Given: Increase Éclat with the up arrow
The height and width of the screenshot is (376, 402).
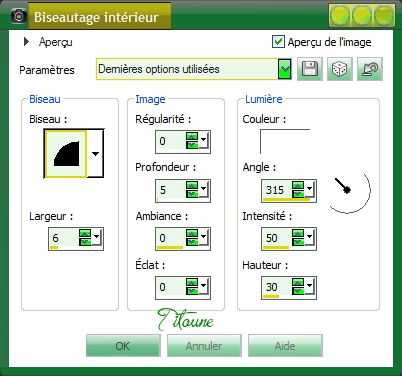Looking at the screenshot, I should 192,283.
